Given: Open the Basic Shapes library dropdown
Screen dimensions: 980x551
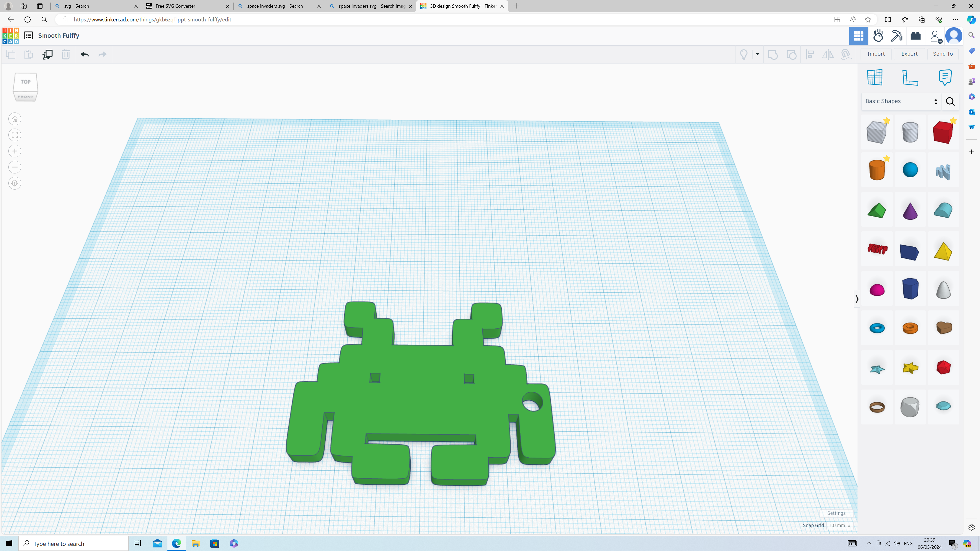Looking at the screenshot, I should 901,101.
